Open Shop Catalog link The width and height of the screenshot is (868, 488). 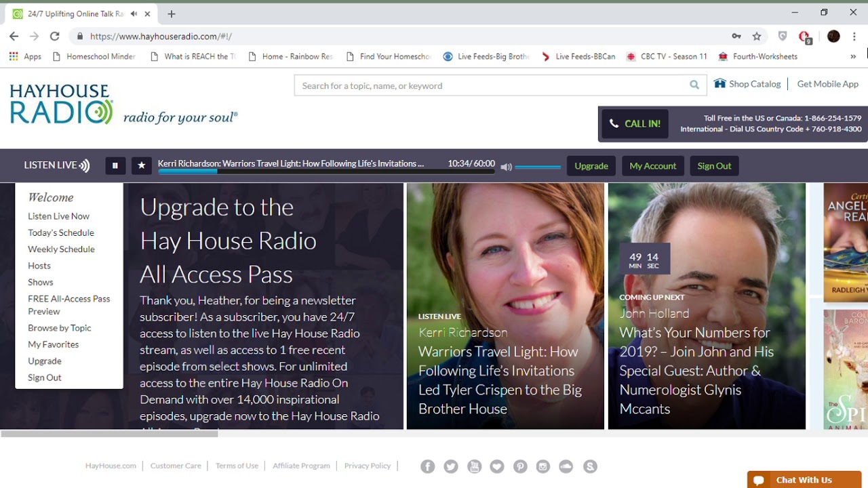[x=748, y=84]
